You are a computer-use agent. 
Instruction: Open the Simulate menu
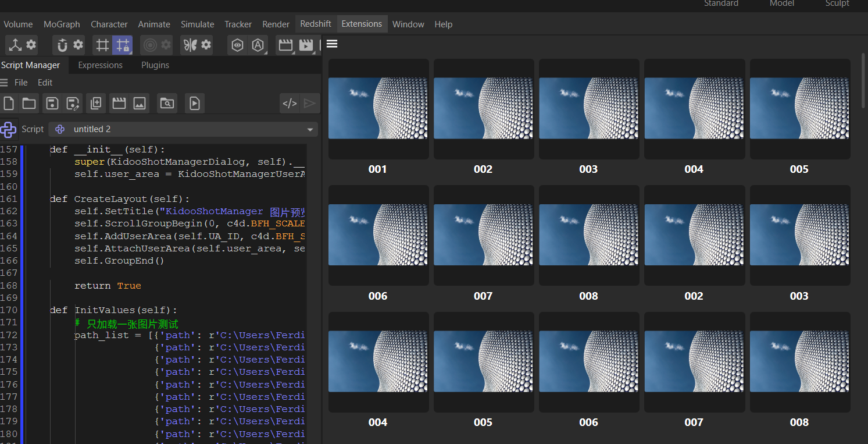tap(198, 24)
